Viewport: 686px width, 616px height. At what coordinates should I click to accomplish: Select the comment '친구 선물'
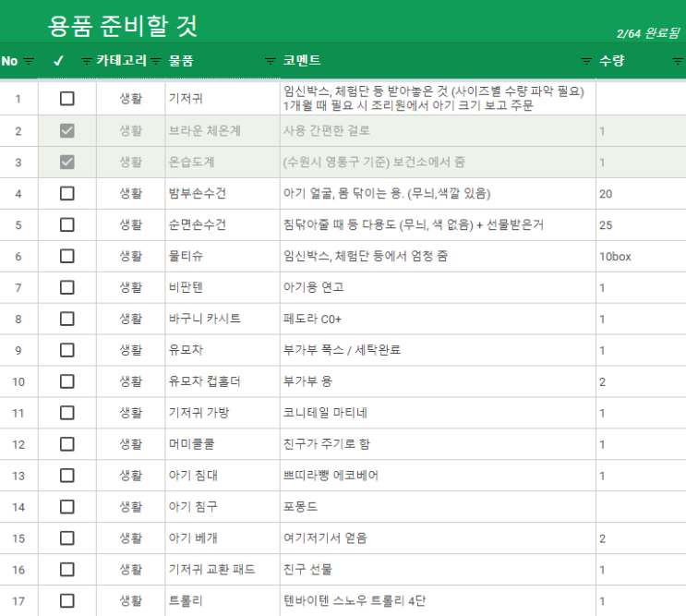[x=307, y=570]
